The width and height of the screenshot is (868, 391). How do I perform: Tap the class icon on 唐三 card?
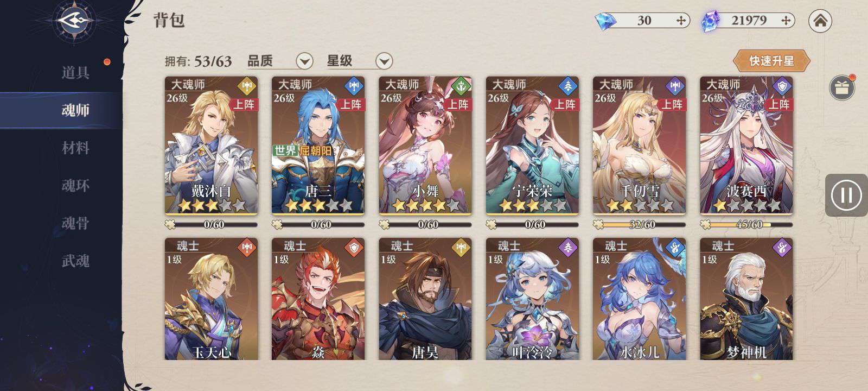tap(354, 85)
